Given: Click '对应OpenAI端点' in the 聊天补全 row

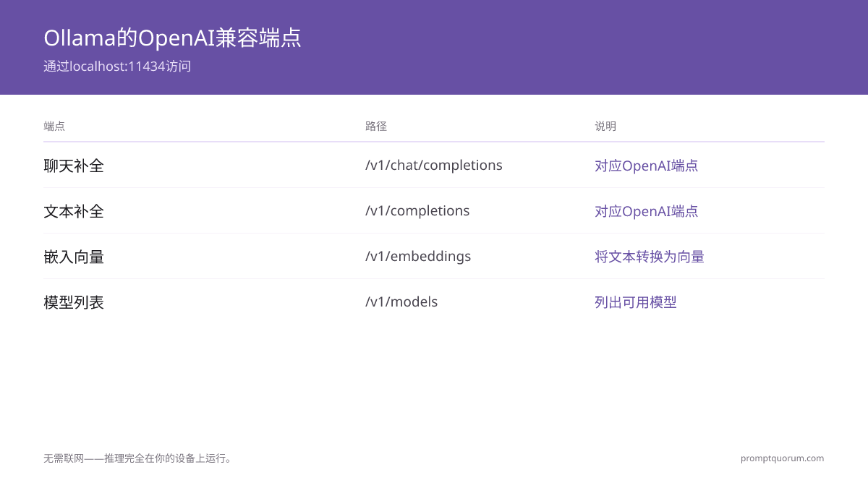Looking at the screenshot, I should click(647, 166).
